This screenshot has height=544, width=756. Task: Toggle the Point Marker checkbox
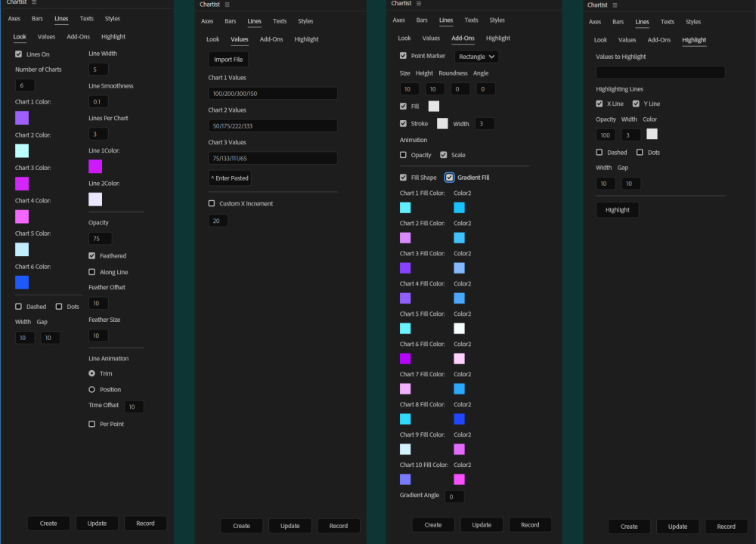point(404,56)
